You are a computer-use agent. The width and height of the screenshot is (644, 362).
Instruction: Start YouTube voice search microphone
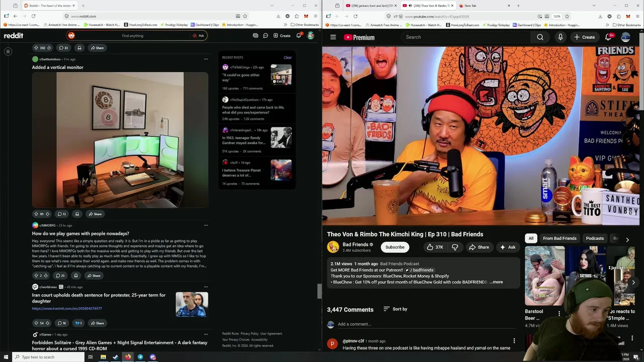tap(560, 37)
